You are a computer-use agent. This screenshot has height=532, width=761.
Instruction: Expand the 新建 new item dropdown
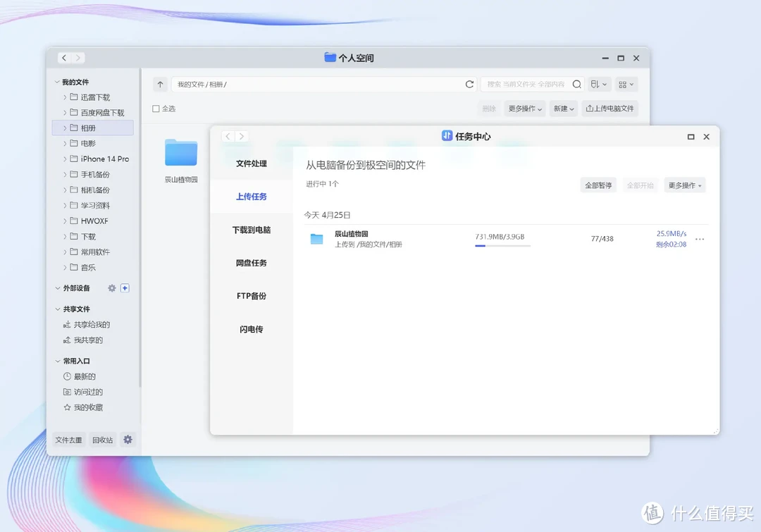click(563, 109)
